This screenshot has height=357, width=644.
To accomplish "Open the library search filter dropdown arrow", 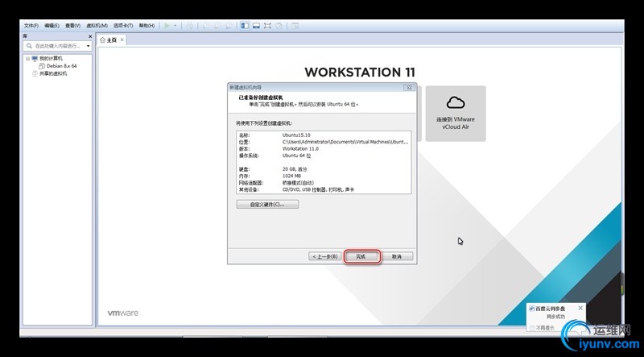I will (88, 46).
